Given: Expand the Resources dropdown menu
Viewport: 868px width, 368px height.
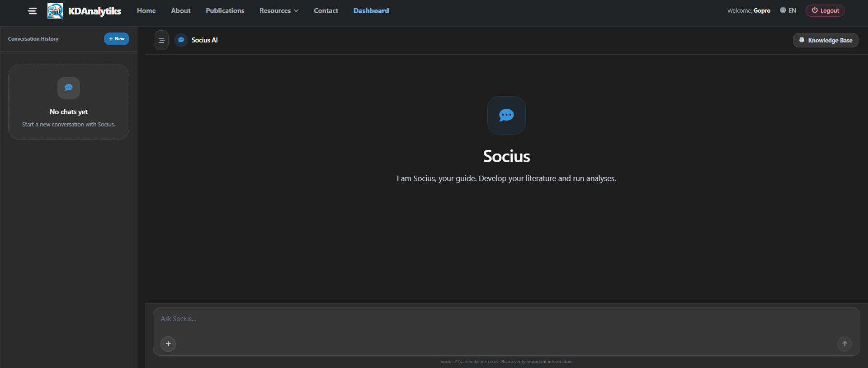Looking at the screenshot, I should 279,11.
